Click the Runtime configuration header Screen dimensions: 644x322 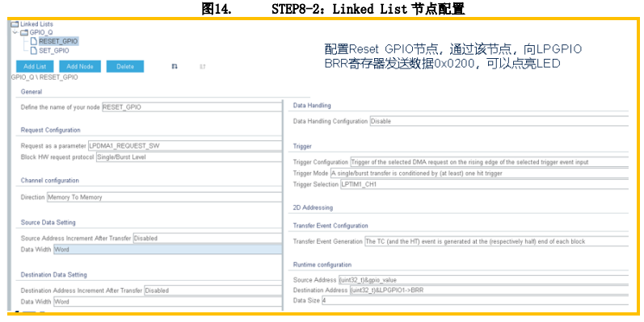coord(322,265)
